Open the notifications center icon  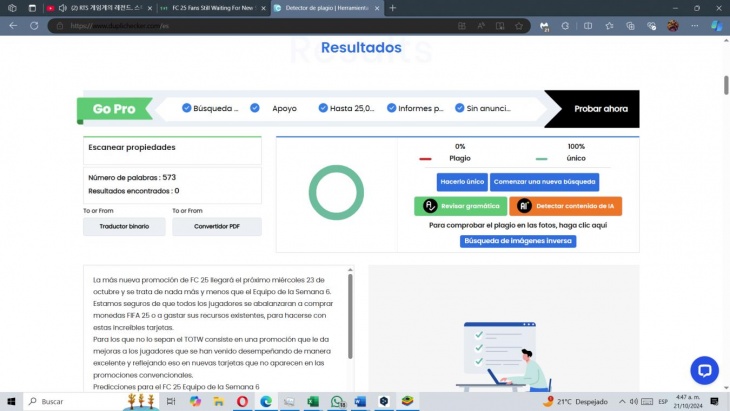point(715,401)
